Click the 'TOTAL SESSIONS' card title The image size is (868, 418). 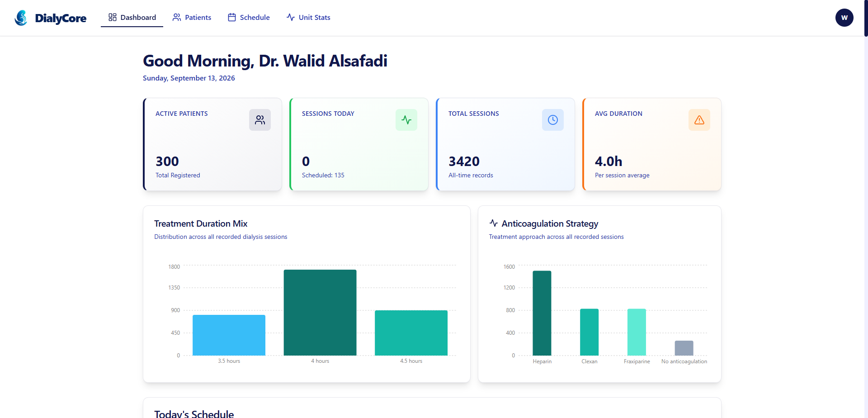coord(474,114)
